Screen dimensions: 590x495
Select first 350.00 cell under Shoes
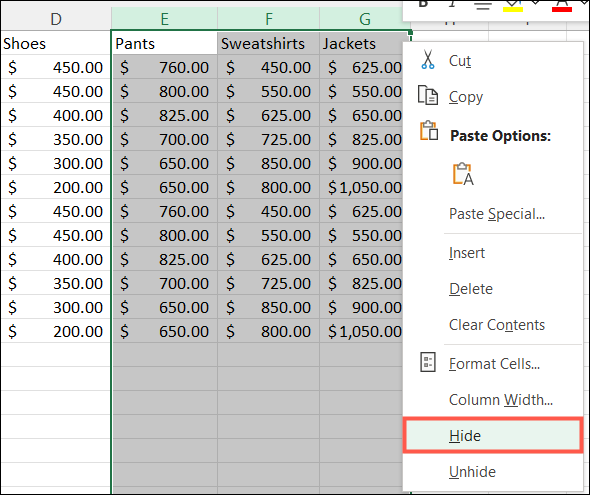pos(56,139)
